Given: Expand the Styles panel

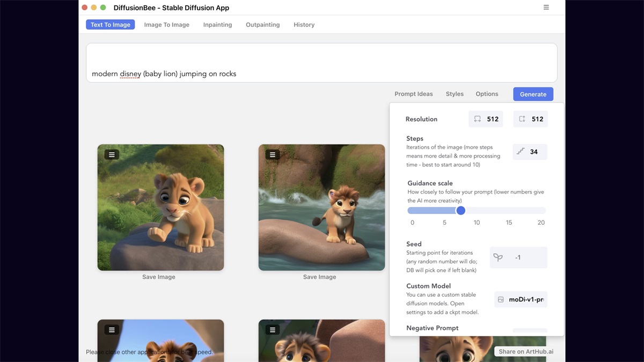Looking at the screenshot, I should [x=454, y=93].
